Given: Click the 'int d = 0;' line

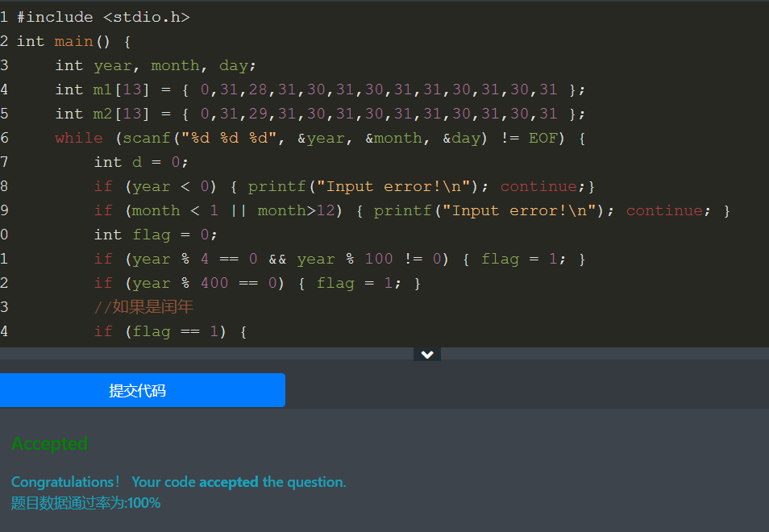Looking at the screenshot, I should point(141,162).
